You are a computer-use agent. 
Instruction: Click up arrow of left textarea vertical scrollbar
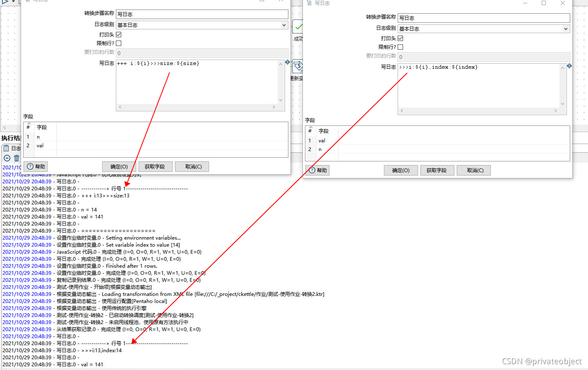(281, 64)
